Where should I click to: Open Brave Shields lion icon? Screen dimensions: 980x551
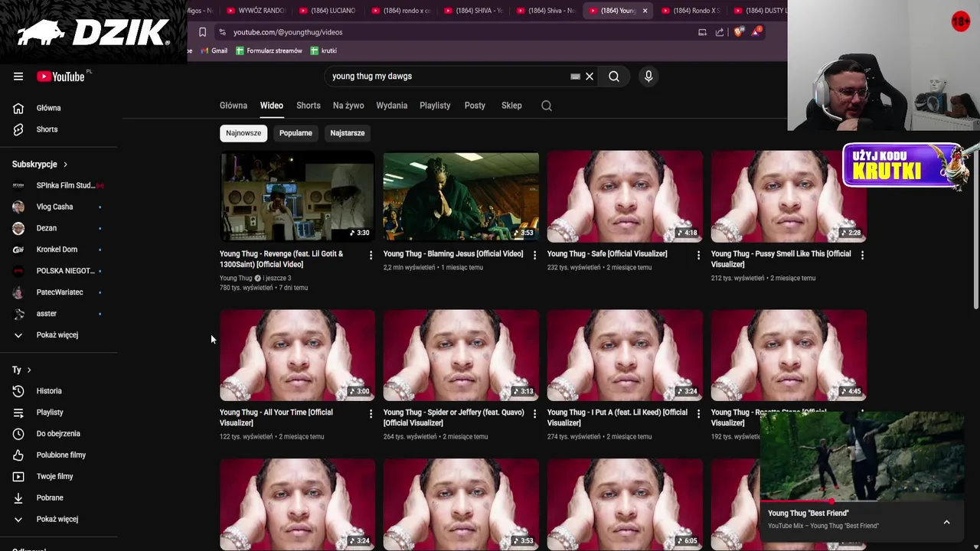[738, 32]
